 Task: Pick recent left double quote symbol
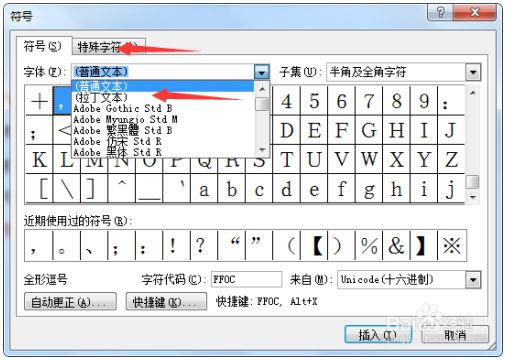pos(231,246)
